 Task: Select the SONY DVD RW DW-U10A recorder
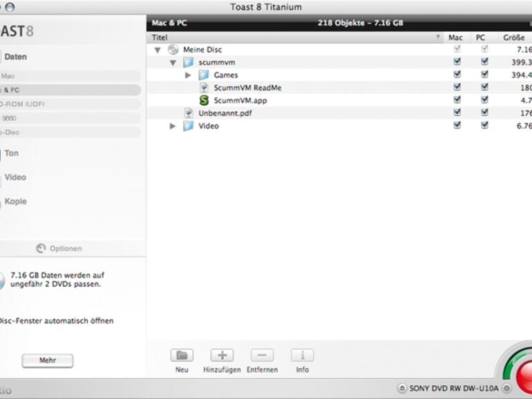coord(454,388)
